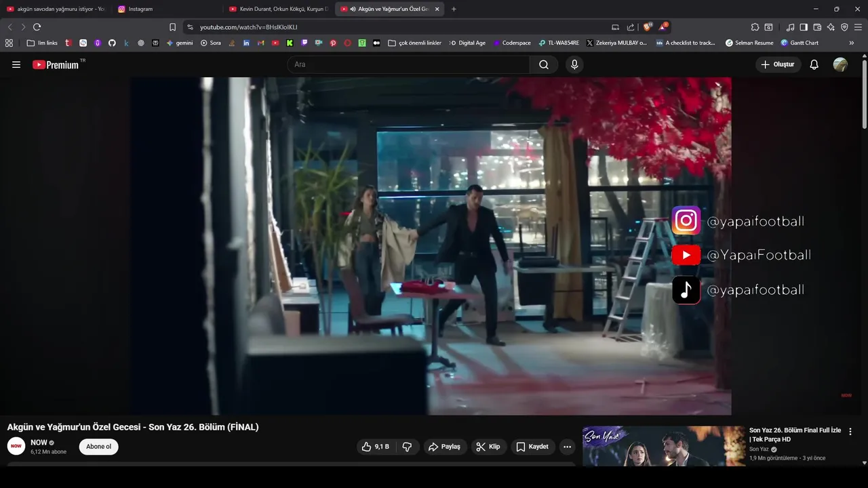This screenshot has height=488, width=868.
Task: Open options menu for Son Yaz recommended video
Action: click(x=850, y=431)
